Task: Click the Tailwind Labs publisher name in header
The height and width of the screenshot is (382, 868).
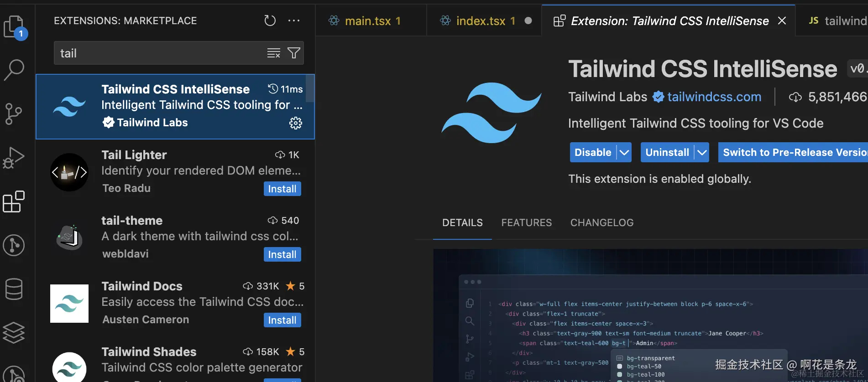Action: tap(607, 97)
